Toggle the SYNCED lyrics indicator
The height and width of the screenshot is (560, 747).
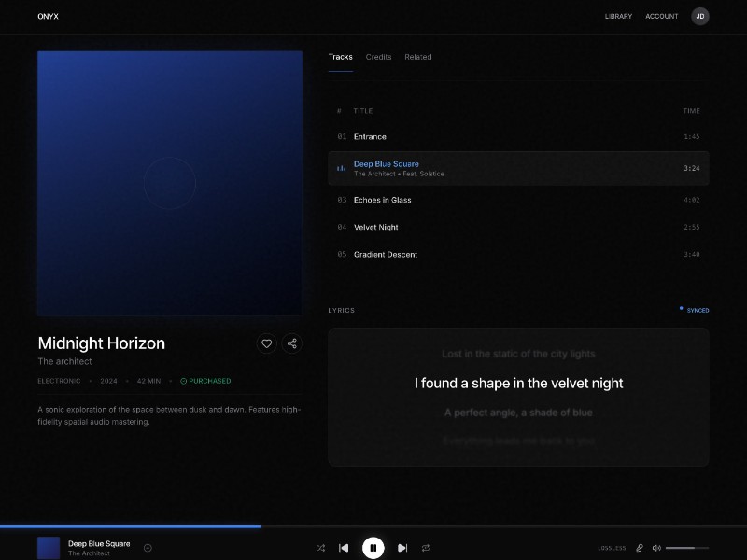[693, 310]
